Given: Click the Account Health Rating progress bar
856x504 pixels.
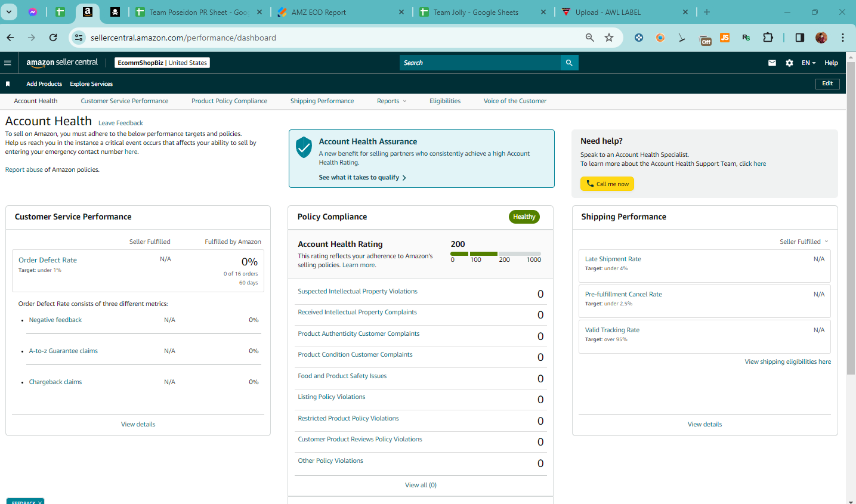Looking at the screenshot, I should [x=496, y=253].
